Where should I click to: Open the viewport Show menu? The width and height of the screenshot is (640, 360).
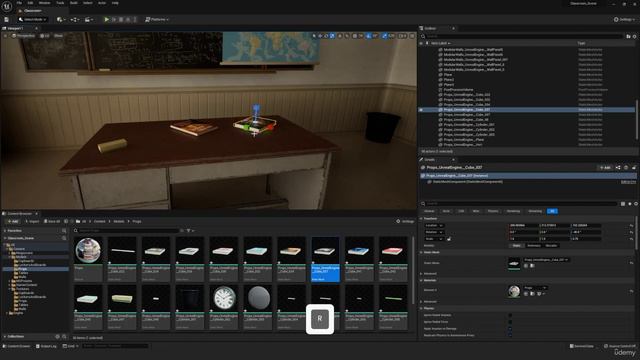pyautogui.click(x=58, y=36)
